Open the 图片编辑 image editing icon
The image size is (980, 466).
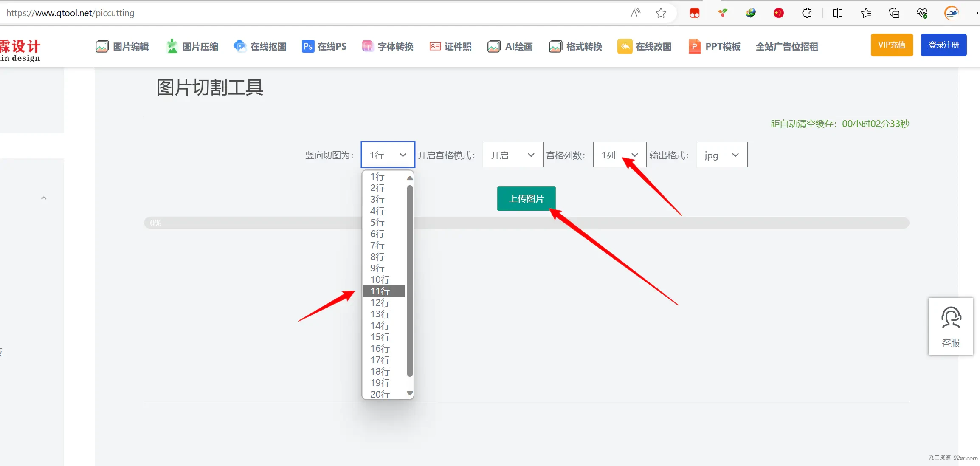pyautogui.click(x=102, y=46)
